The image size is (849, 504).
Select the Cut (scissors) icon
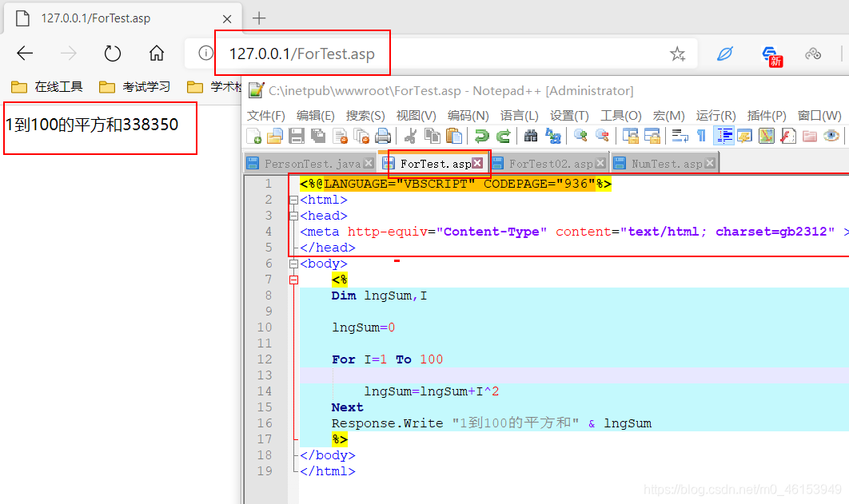[x=412, y=136]
